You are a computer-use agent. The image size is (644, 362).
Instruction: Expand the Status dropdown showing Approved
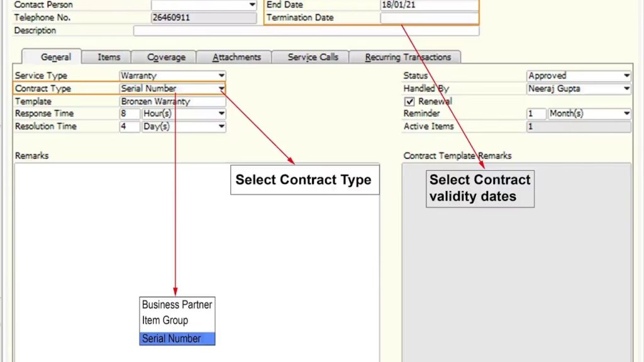coord(626,75)
